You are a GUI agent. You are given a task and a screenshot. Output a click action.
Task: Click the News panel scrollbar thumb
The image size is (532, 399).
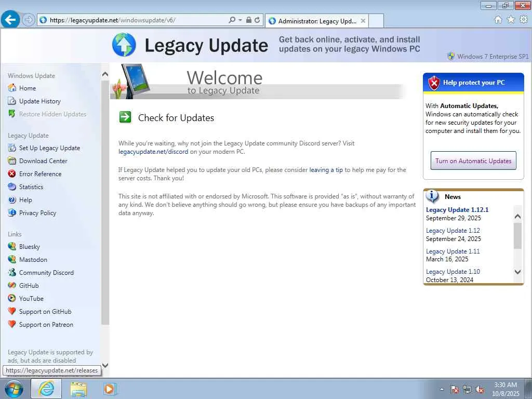click(x=517, y=236)
